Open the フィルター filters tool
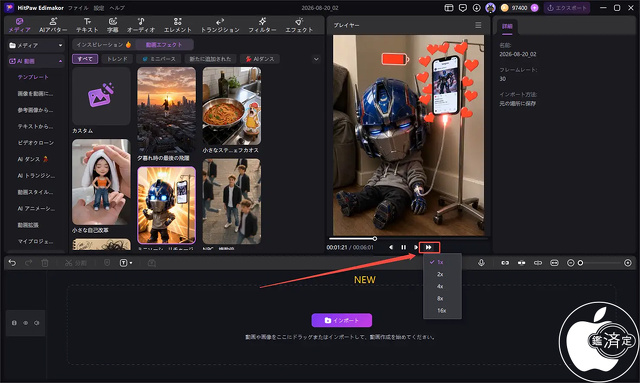This screenshot has height=383, width=640. 262,25
